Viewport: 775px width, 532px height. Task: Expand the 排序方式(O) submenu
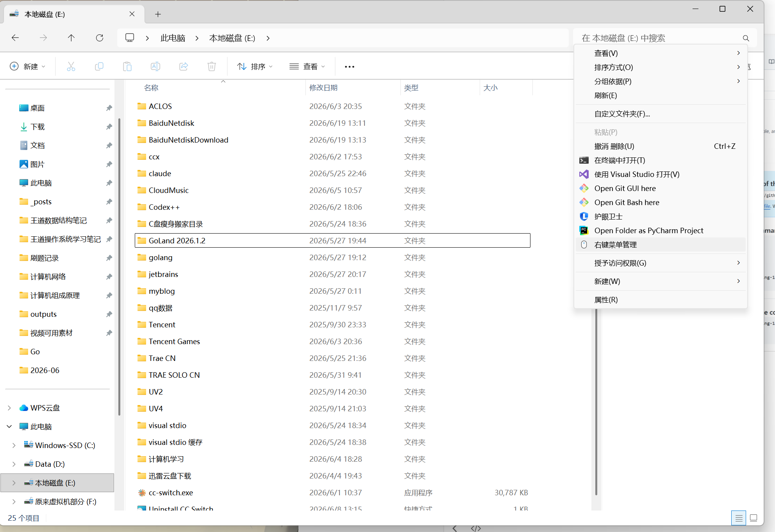[661, 67]
